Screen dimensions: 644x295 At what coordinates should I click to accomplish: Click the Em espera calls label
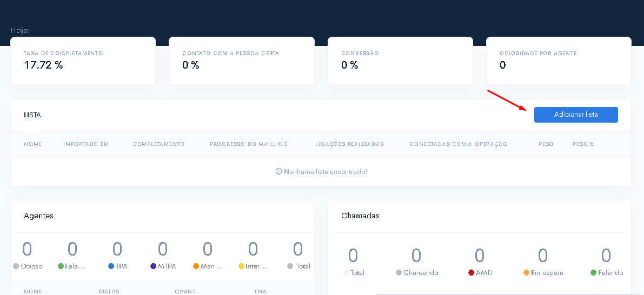pos(547,273)
